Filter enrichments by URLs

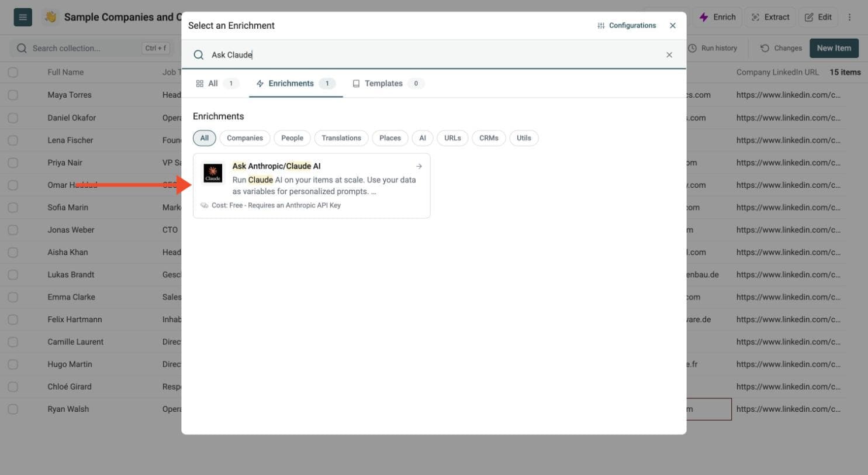tap(452, 138)
